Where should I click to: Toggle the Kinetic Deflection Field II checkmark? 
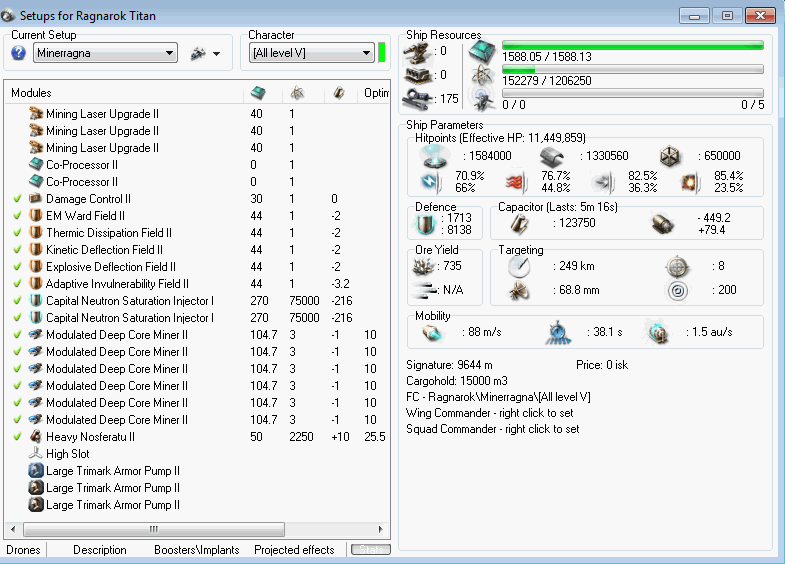click(18, 250)
